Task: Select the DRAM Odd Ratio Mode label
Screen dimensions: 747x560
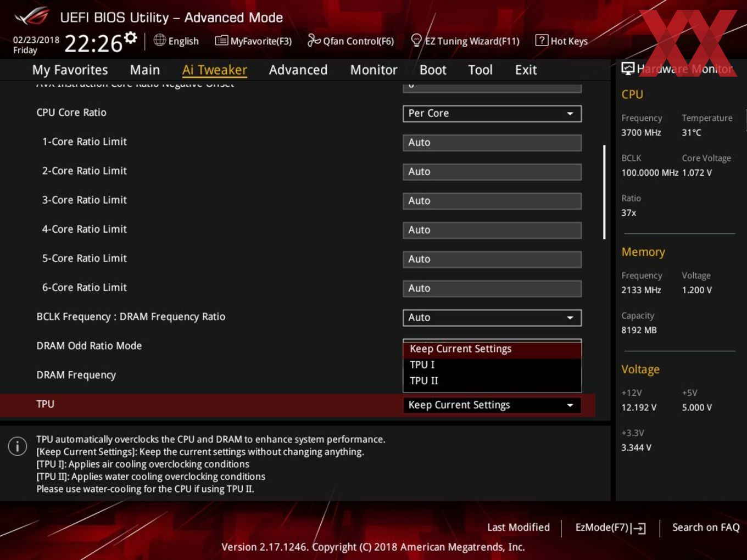Action: click(89, 346)
